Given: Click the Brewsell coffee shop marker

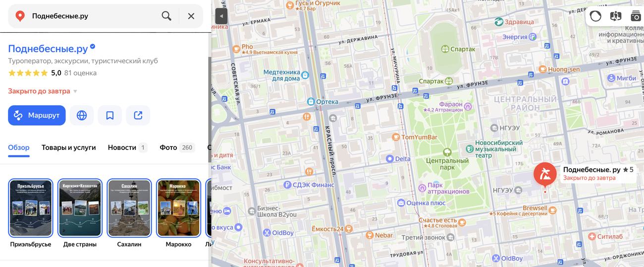Looking at the screenshot, I should point(553,210).
